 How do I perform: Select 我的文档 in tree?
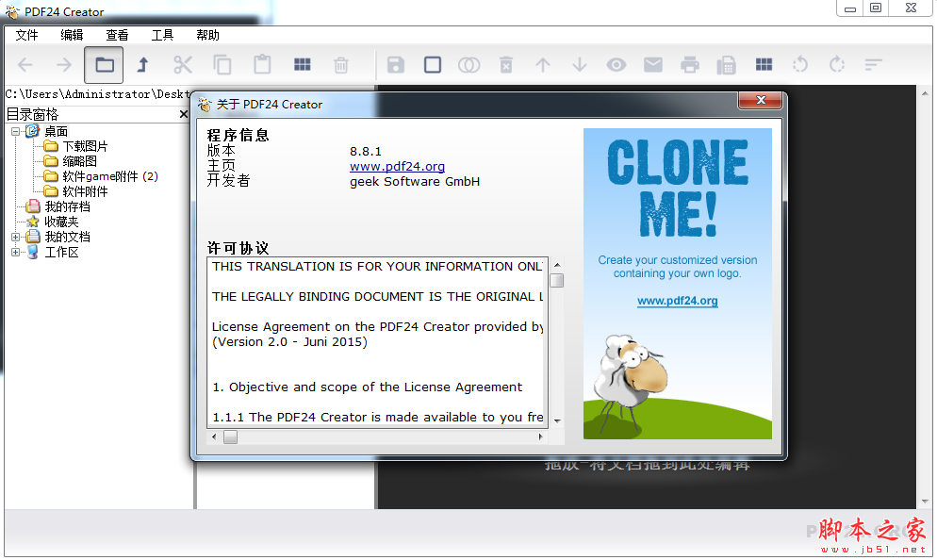point(68,238)
